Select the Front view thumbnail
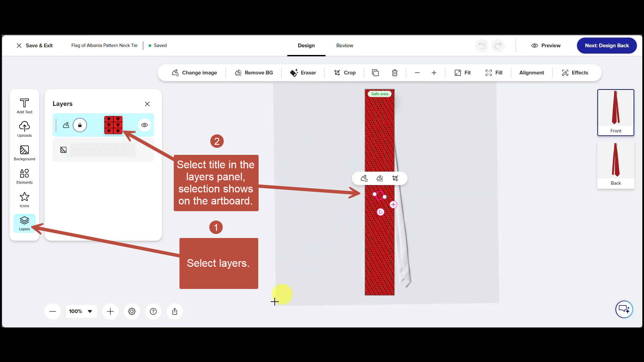 616,113
